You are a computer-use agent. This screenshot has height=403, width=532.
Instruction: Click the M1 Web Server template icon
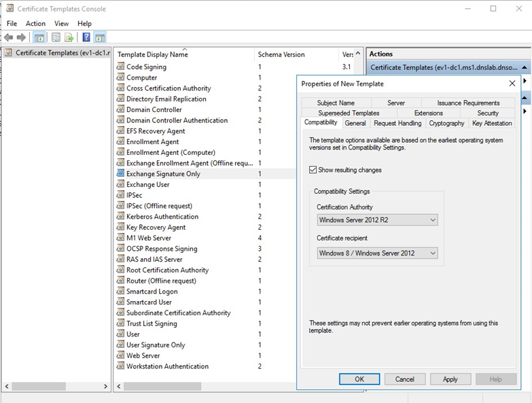pos(120,237)
